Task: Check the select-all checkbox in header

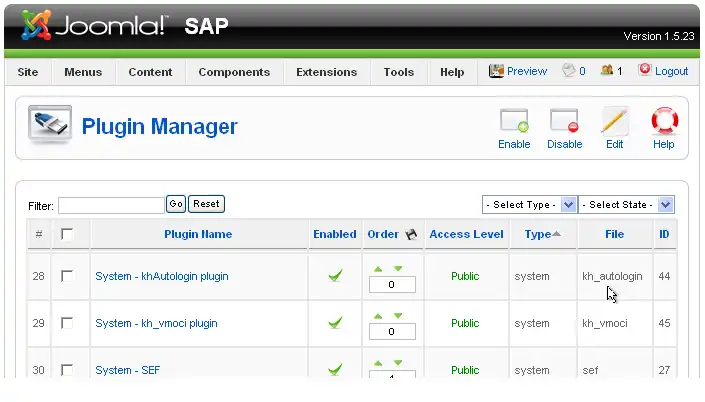Action: coord(67,234)
